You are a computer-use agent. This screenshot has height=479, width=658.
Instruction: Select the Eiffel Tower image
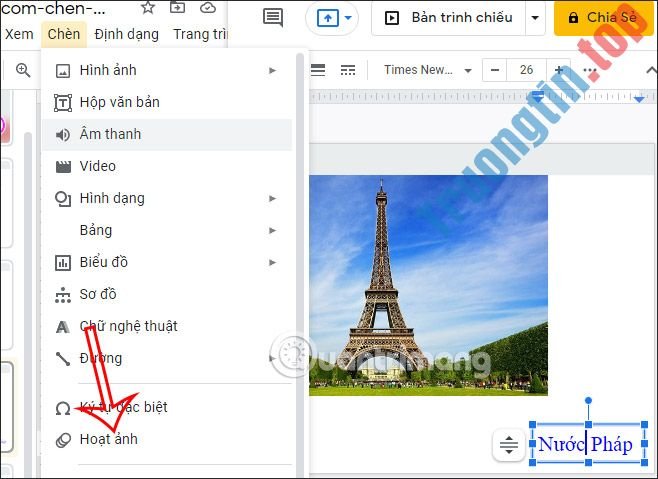[428, 285]
